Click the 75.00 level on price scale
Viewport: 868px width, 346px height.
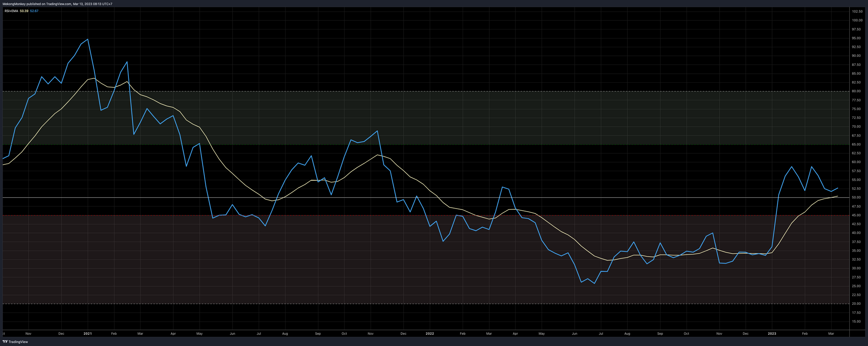point(857,109)
